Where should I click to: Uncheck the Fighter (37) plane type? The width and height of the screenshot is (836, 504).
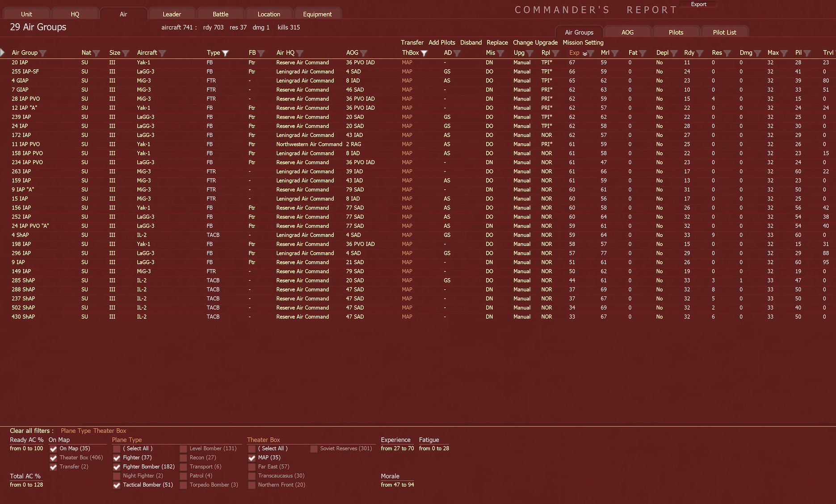[117, 458]
